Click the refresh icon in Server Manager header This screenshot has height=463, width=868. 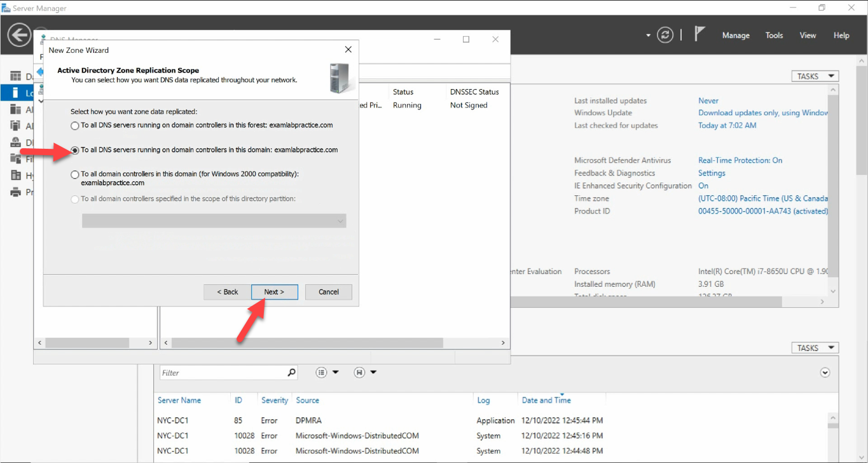(665, 35)
